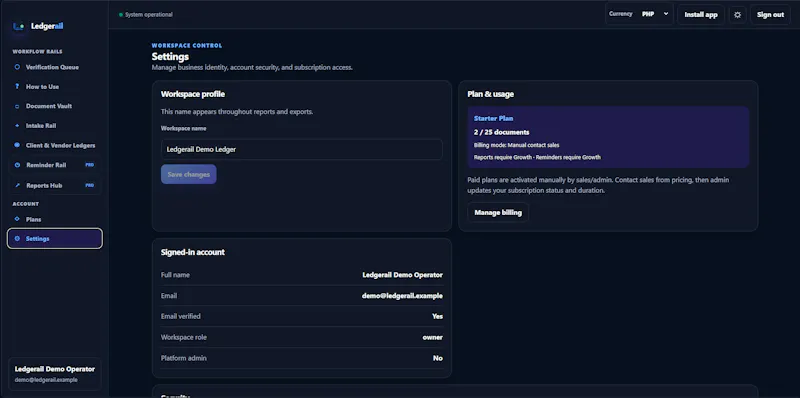Click the WORKSPACE CONTROL label
The image size is (800, 398).
pyautogui.click(x=187, y=45)
